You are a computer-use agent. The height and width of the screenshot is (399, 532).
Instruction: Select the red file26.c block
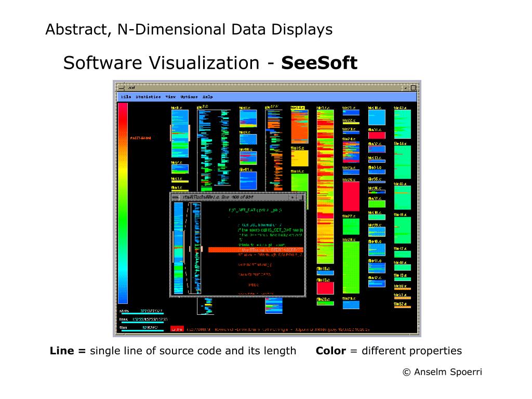pos(351,196)
